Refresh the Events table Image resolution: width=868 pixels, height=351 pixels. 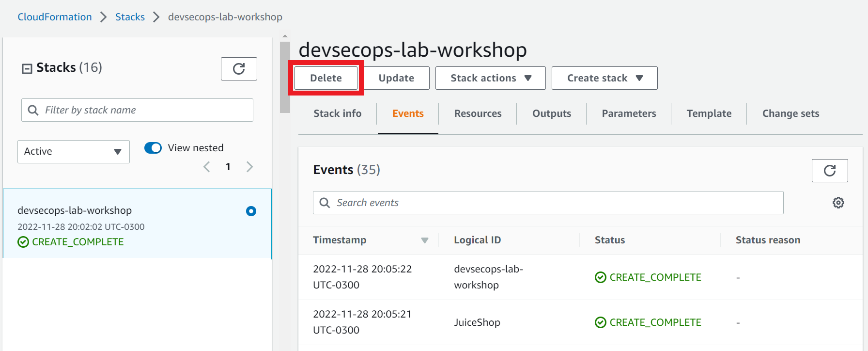coord(830,171)
